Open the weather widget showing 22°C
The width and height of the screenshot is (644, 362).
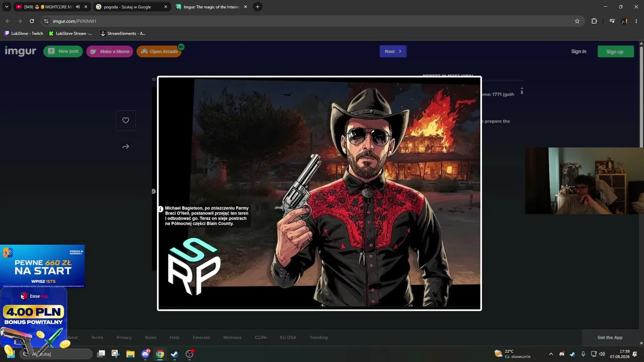click(512, 354)
